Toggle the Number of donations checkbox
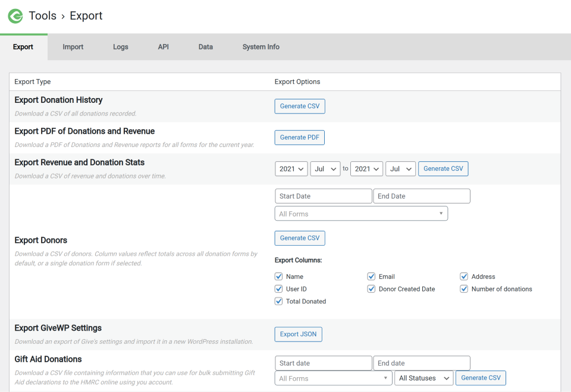This screenshot has height=392, width=571. pyautogui.click(x=464, y=289)
